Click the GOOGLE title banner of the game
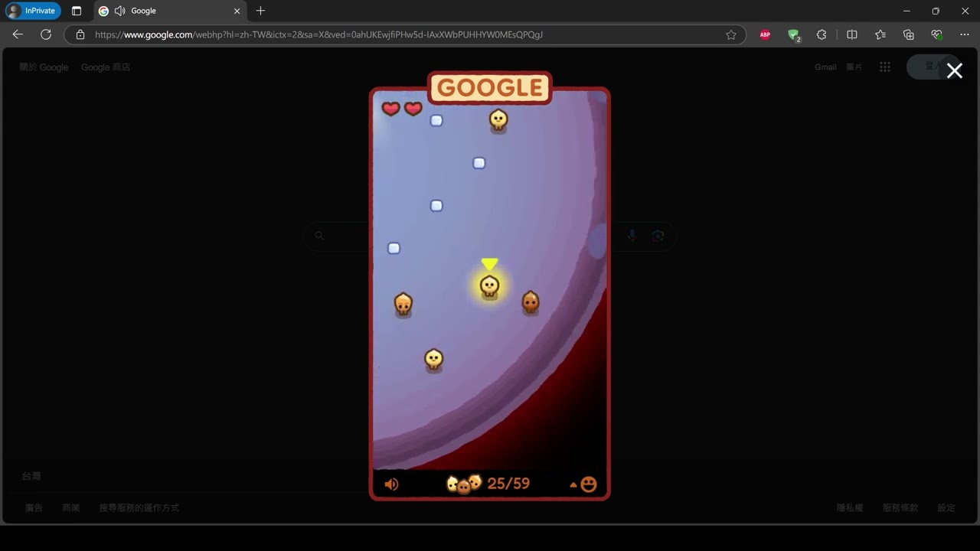Screen dimensions: 980x551 click(x=490, y=87)
